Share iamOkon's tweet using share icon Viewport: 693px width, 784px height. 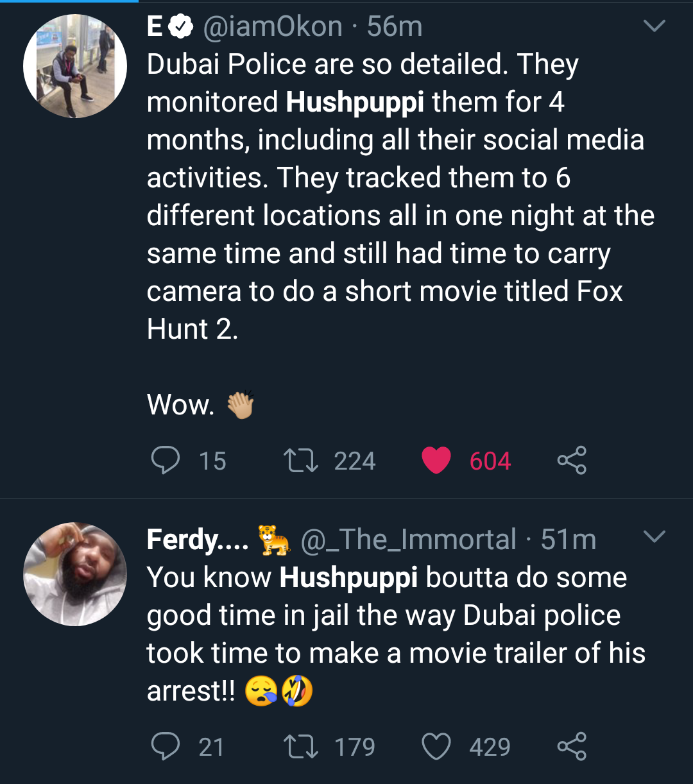pyautogui.click(x=572, y=460)
